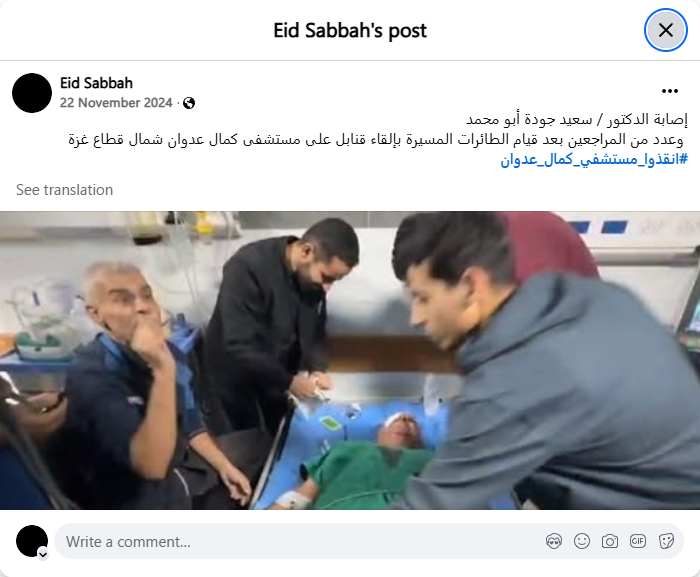
Task: Insert an avatar sticker in comment
Action: coord(554,541)
